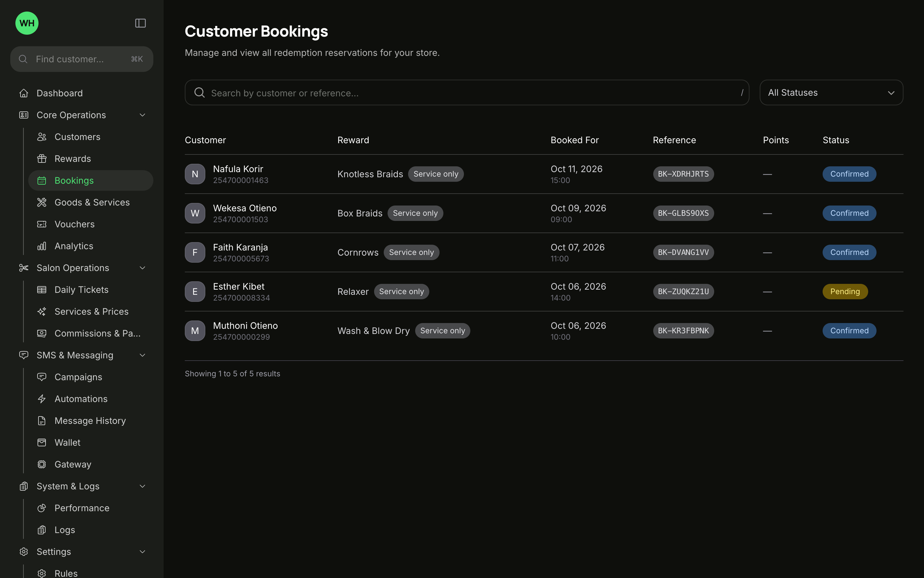Viewport: 924px width, 578px height.
Task: Collapse the Salon Operations section
Action: tap(142, 268)
